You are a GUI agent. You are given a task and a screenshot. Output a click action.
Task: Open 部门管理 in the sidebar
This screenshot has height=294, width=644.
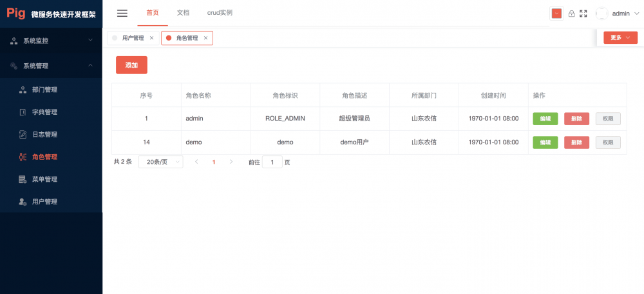tap(51, 90)
